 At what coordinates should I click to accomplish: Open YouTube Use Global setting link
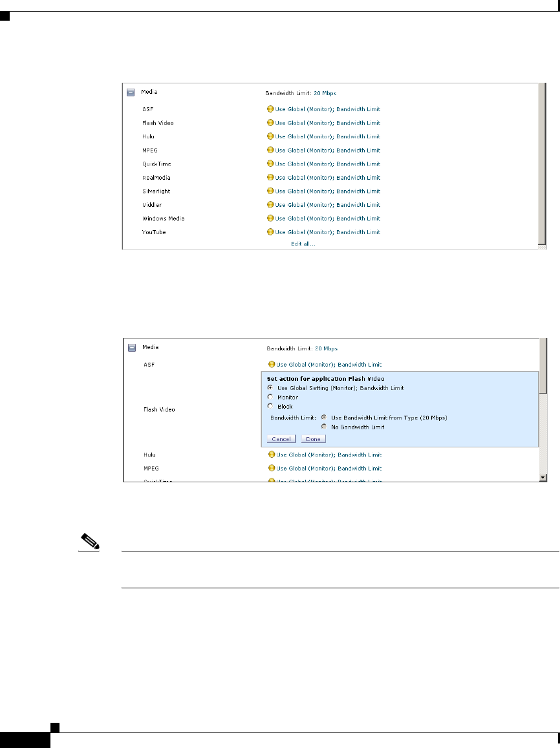328,232
